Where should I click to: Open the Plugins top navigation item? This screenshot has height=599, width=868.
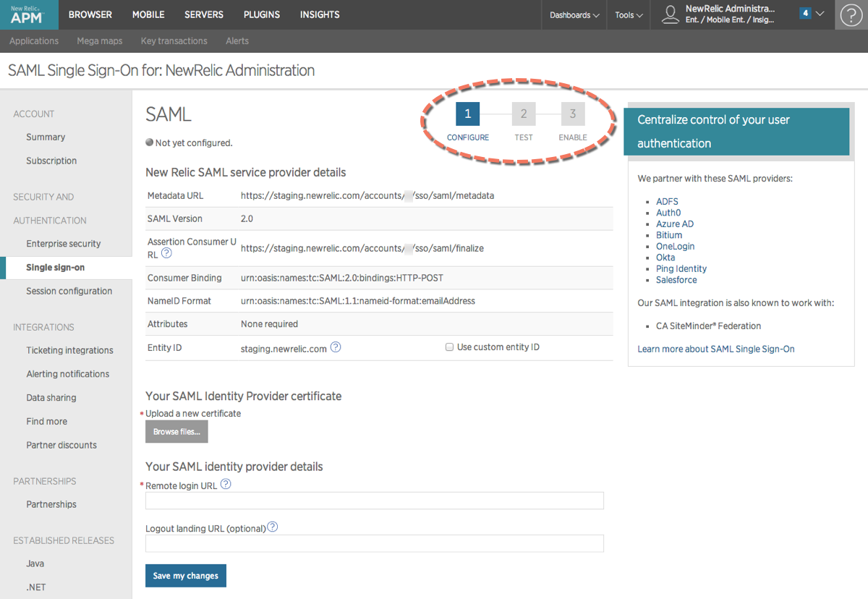[261, 14]
